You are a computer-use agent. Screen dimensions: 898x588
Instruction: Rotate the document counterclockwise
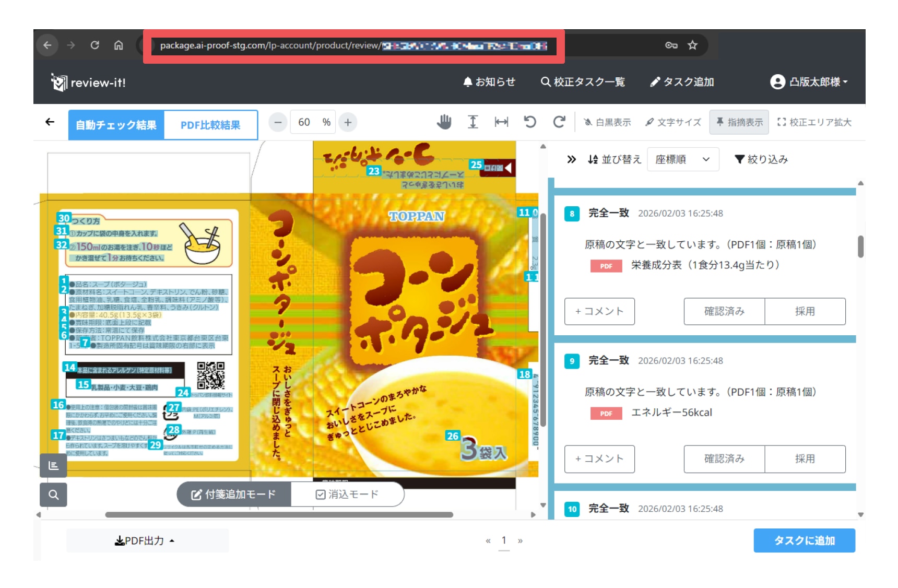530,122
